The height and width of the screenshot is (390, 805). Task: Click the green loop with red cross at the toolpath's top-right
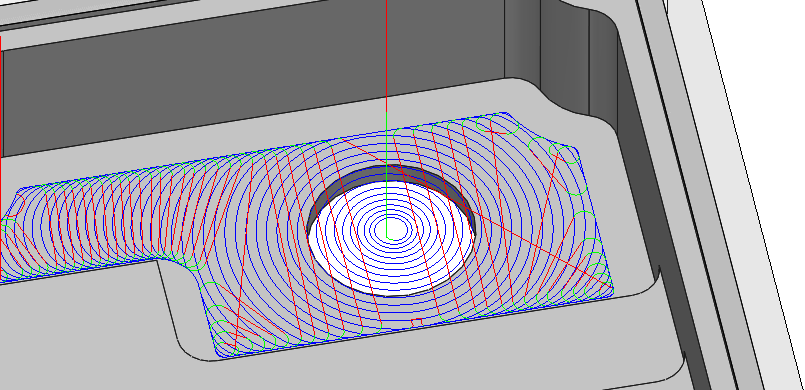(x=497, y=126)
